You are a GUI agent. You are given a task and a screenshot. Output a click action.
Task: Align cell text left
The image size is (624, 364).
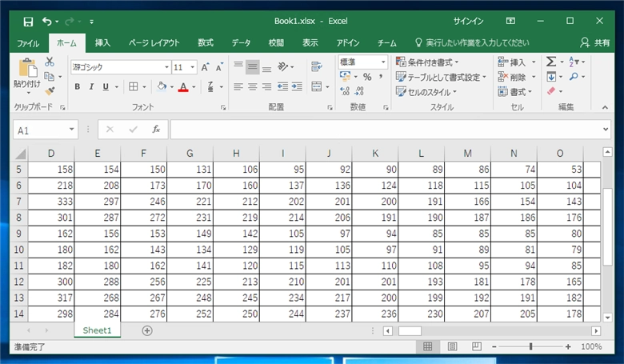(238, 86)
